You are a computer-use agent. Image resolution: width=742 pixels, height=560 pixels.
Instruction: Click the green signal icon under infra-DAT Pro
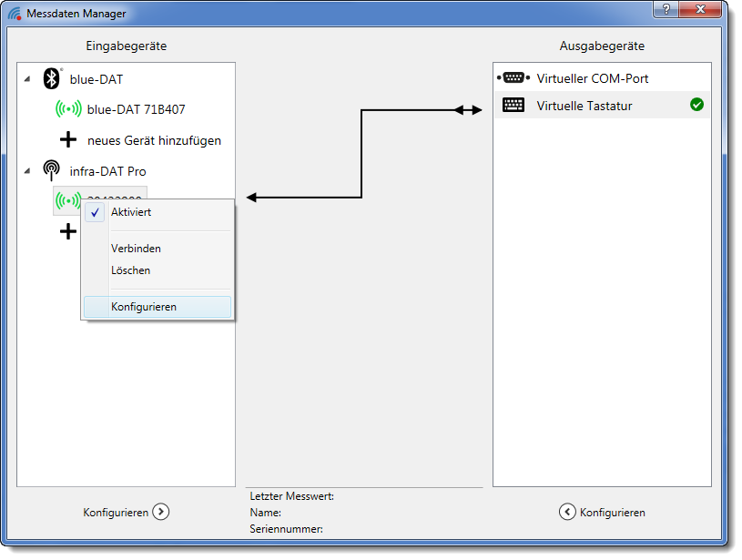67,200
